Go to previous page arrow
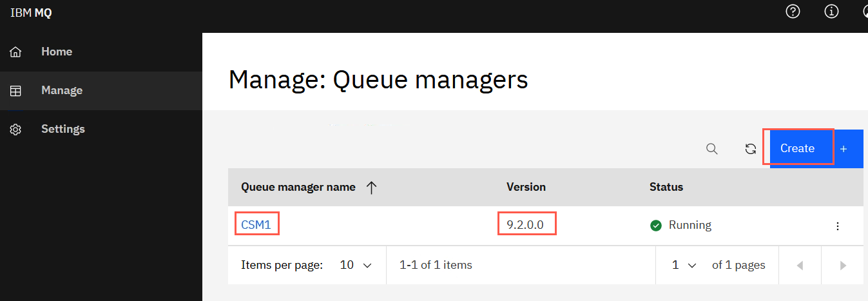Viewport: 868px width, 301px height. (800, 265)
